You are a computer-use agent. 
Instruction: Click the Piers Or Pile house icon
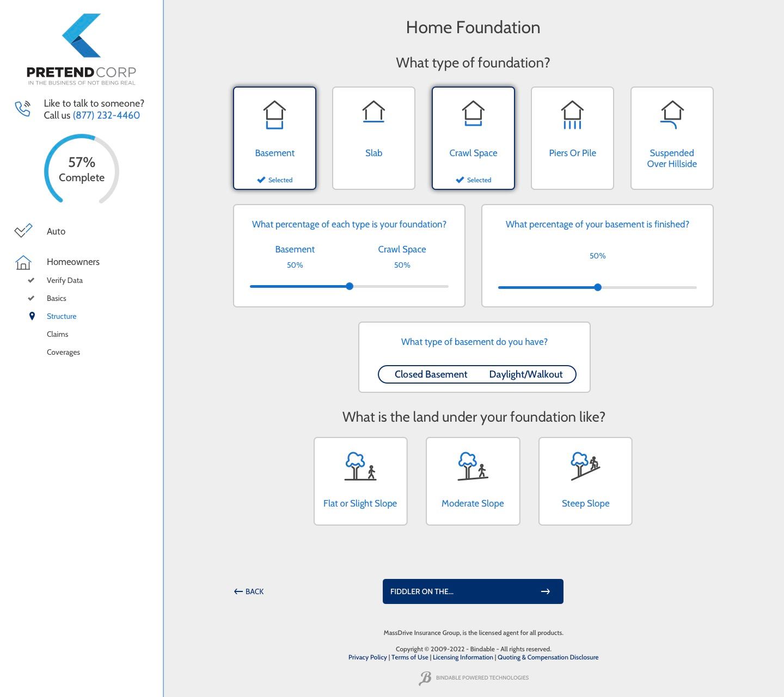[572, 115]
